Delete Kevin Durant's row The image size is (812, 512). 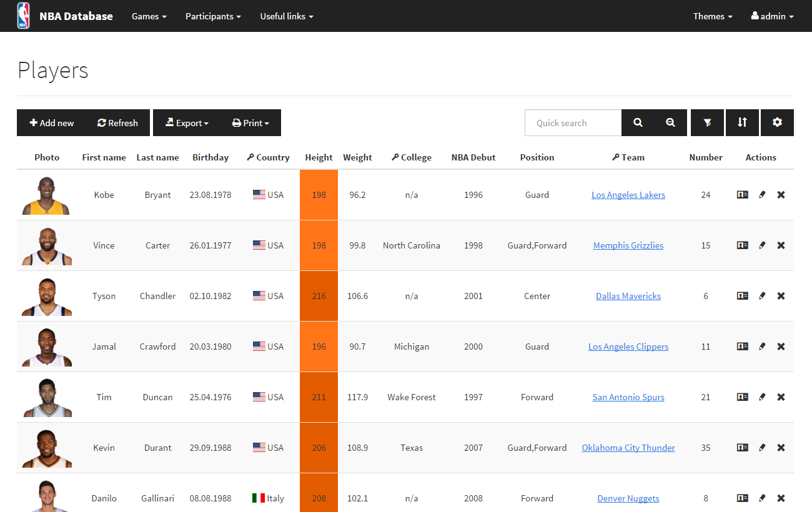[781, 448]
